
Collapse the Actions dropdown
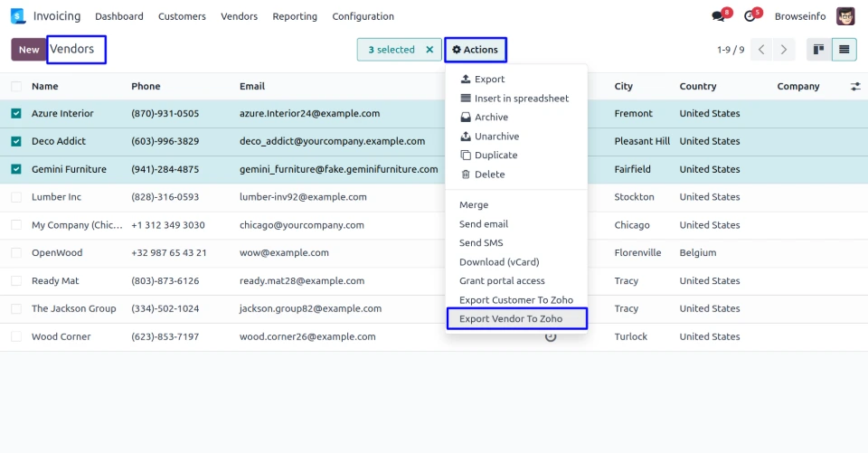click(475, 50)
